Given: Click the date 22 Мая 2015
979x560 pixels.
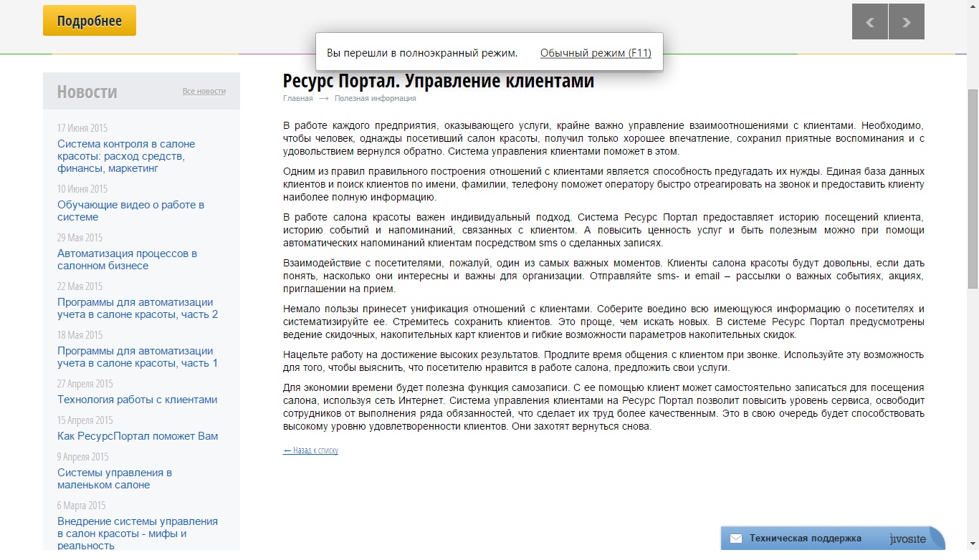Looking at the screenshot, I should 80,286.
